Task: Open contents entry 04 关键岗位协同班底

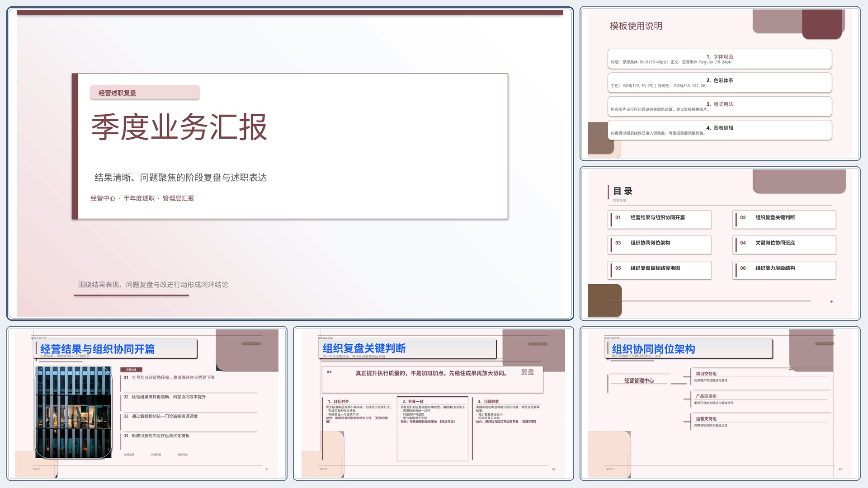Action: click(784, 245)
